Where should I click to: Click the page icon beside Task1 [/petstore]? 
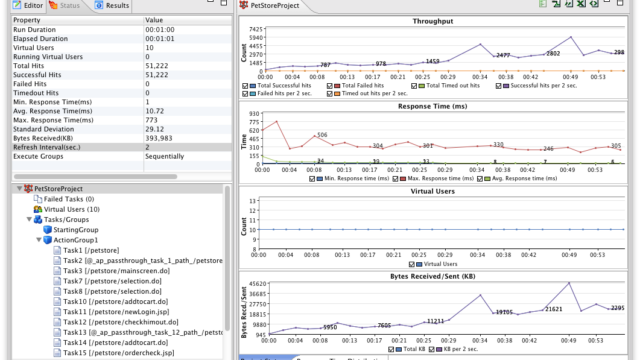[x=57, y=250]
